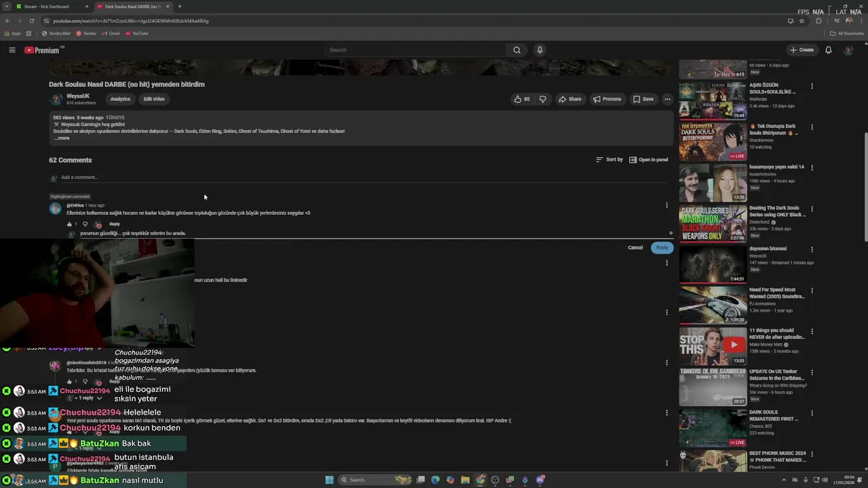Screen dimensions: 868x488
Task: Like the highlighted @Evirius comment
Action: coord(69,224)
